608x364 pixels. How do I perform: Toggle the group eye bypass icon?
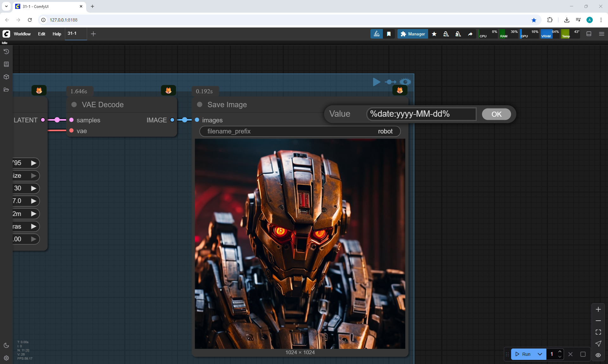point(405,82)
